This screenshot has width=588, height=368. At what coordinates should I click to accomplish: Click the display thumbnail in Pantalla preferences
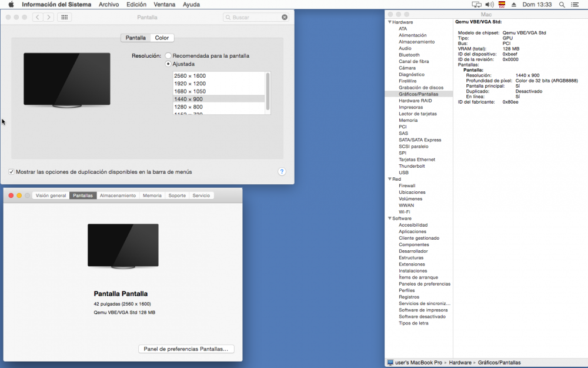point(67,80)
